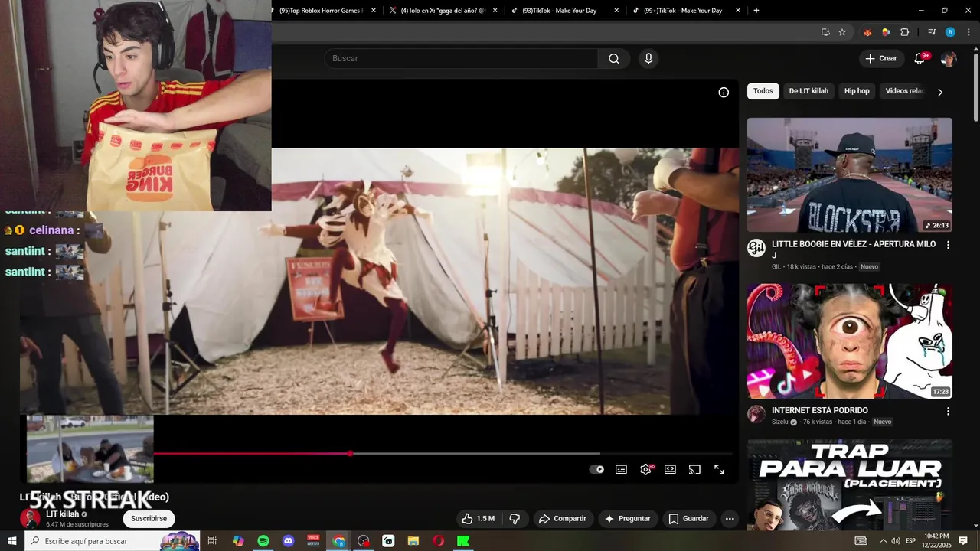Screen dimensions: 980x551
Task: Save the video with Guardar
Action: click(x=688, y=519)
